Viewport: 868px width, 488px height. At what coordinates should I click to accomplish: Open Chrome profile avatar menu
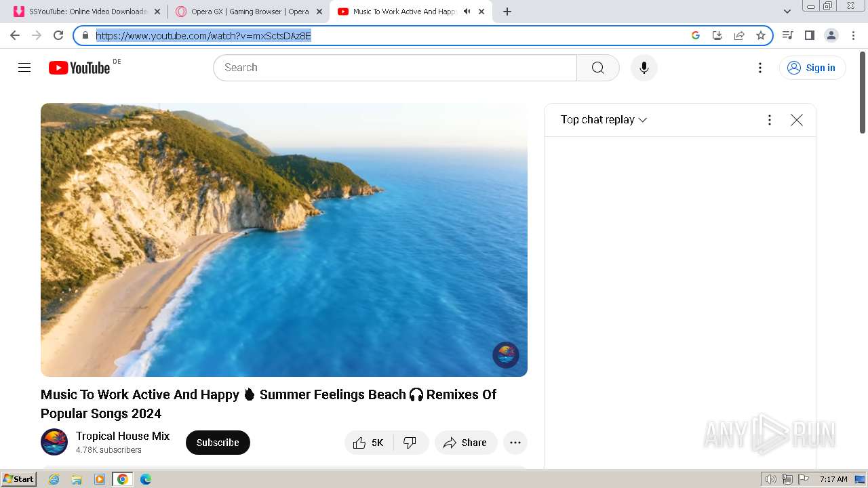[x=831, y=35]
